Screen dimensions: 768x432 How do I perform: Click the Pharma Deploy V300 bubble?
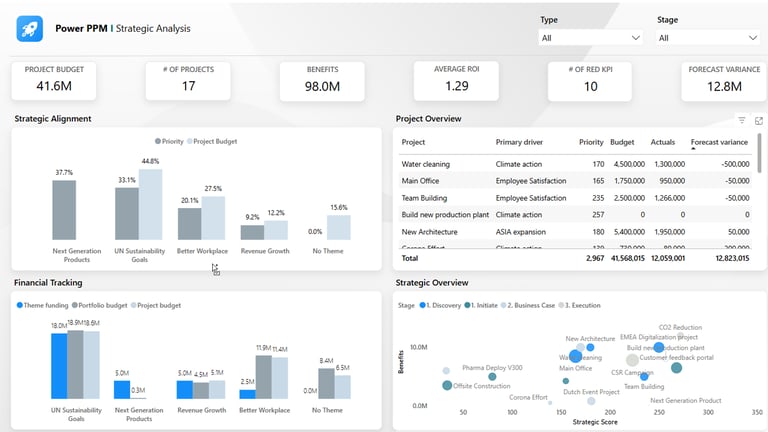point(492,377)
